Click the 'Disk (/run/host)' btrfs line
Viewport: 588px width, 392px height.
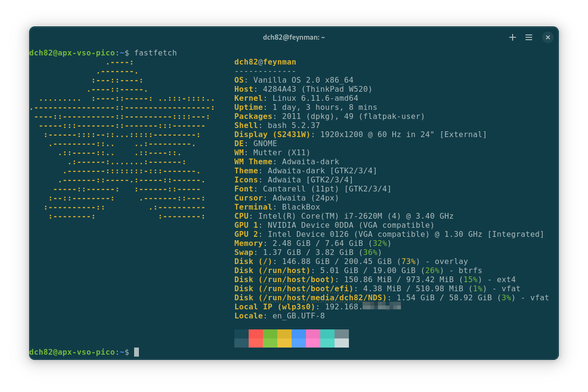(358, 270)
